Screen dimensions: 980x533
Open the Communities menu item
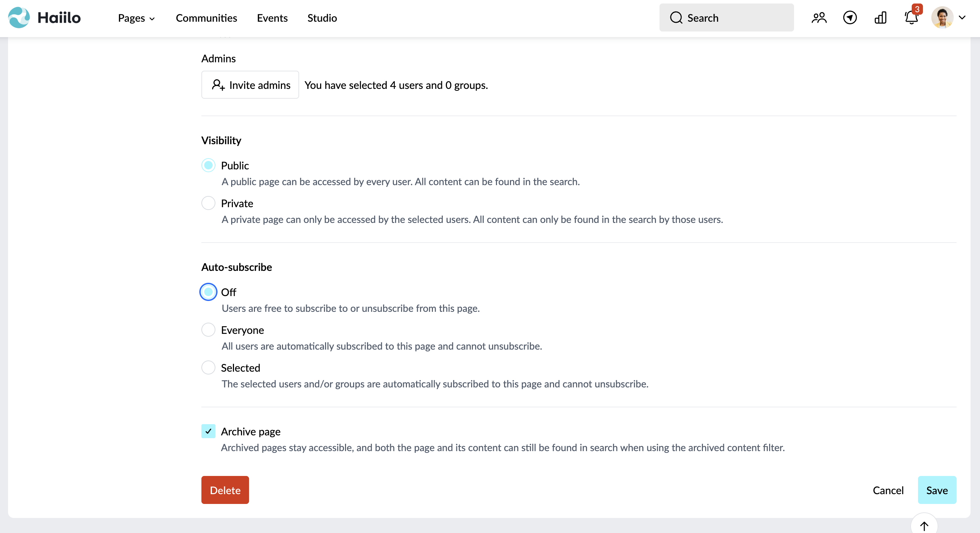(206, 18)
